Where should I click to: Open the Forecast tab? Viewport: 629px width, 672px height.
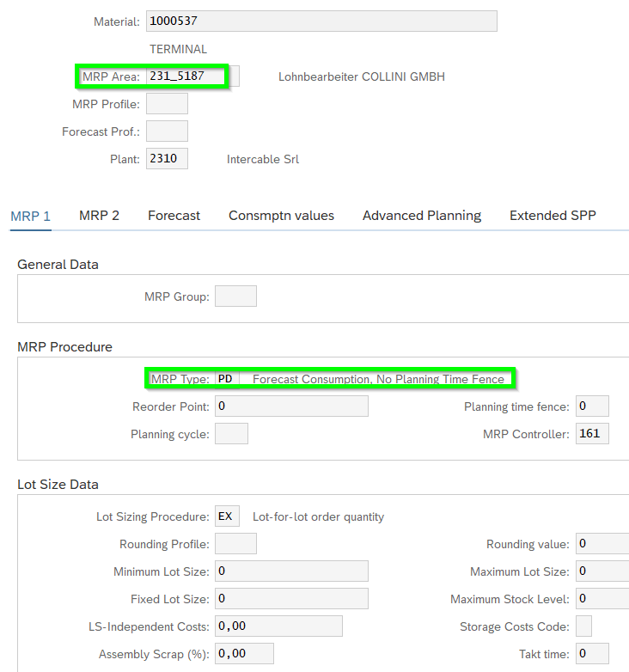coord(174,216)
